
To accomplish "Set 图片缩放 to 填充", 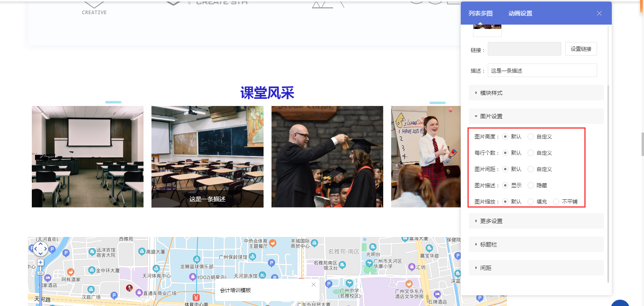I will pos(531,202).
